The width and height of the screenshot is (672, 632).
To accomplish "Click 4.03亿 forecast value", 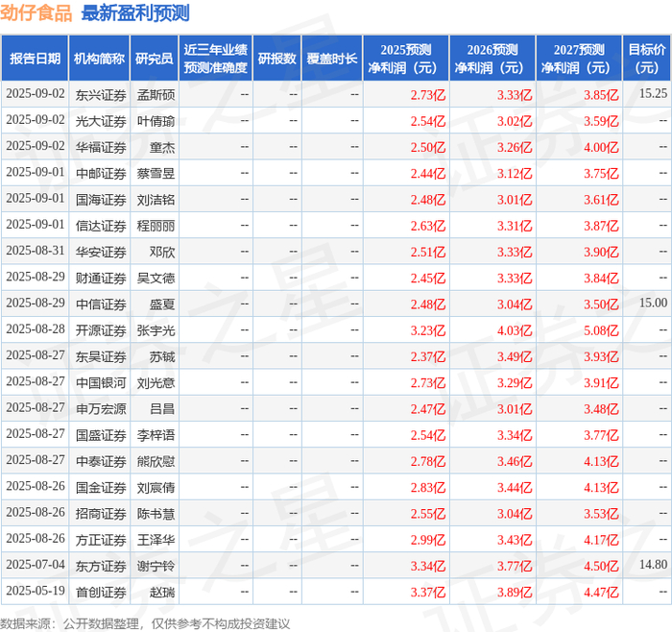I will pos(515,330).
